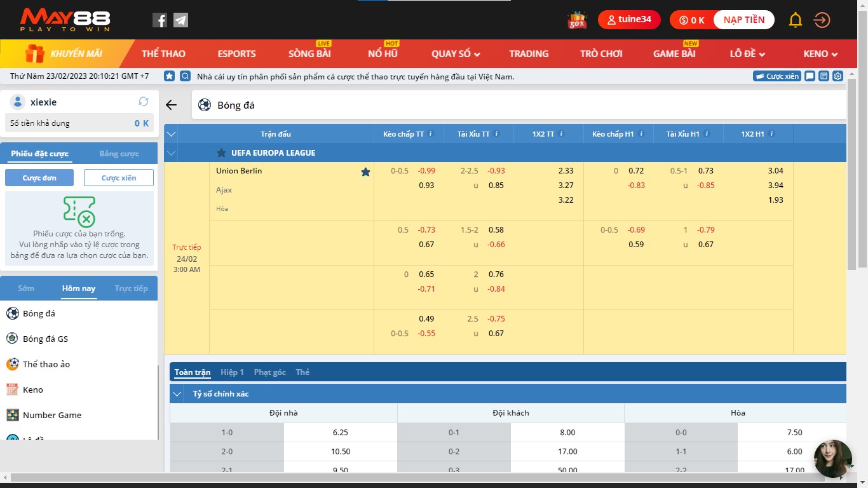868x488 pixels.
Task: Switch to the Hiệp 1 tab
Action: pyautogui.click(x=232, y=372)
